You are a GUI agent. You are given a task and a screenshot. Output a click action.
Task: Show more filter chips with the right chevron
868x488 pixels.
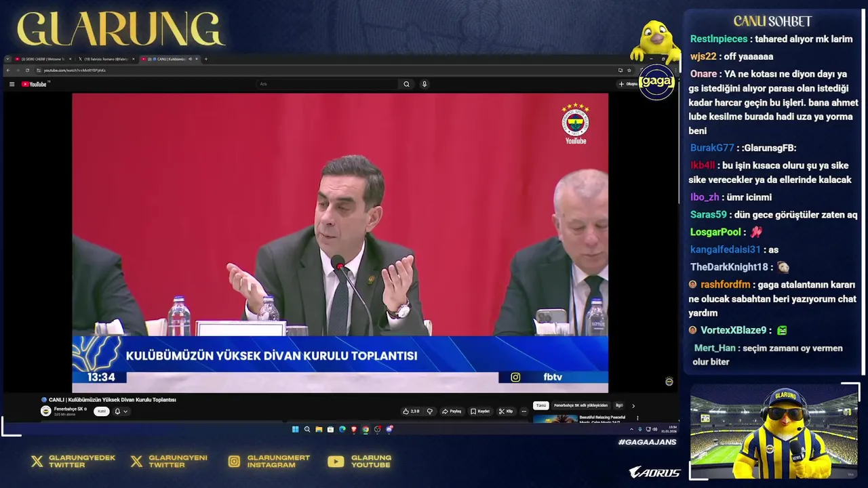click(x=633, y=406)
